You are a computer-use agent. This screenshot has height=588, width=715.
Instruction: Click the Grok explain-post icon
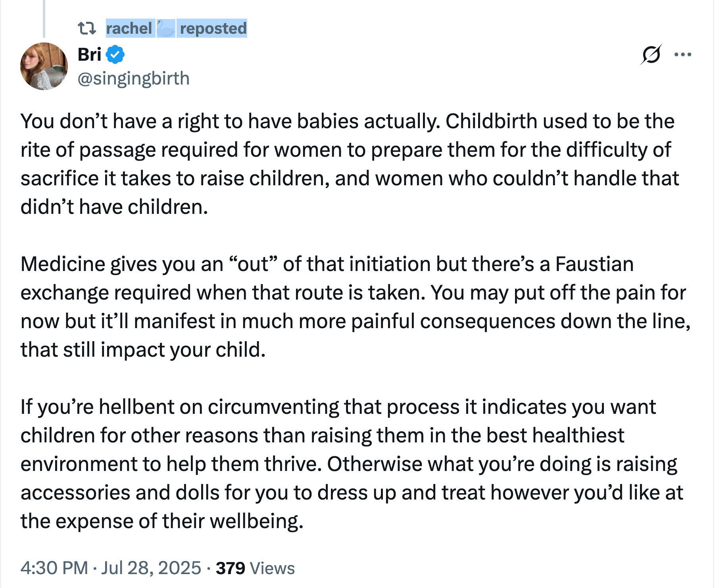click(x=651, y=54)
